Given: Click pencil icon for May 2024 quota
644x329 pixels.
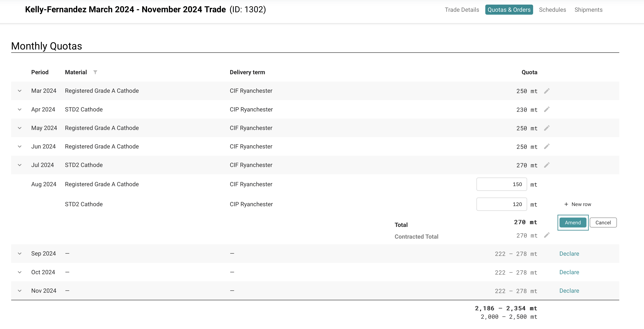Looking at the screenshot, I should click(x=547, y=128).
